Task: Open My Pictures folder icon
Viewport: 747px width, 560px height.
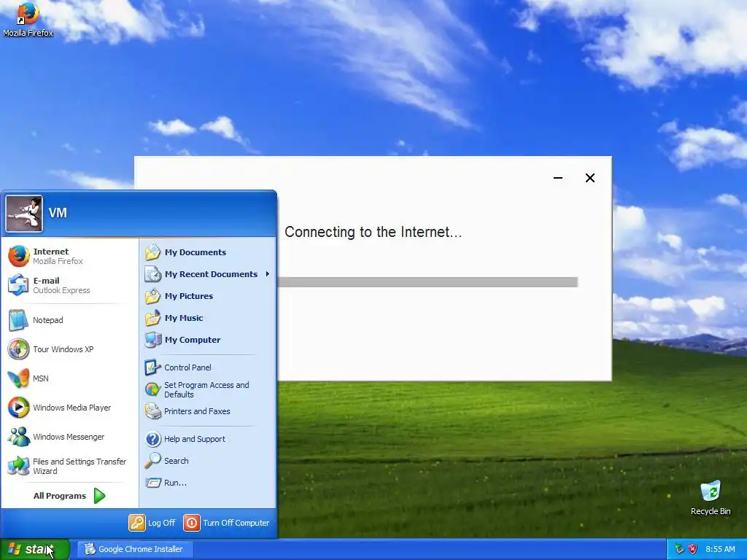Action: tap(153, 296)
